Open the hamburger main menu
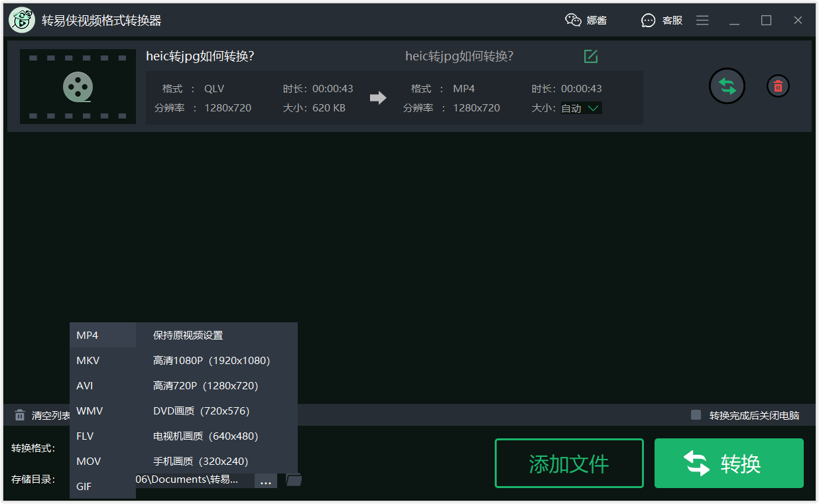 [702, 21]
